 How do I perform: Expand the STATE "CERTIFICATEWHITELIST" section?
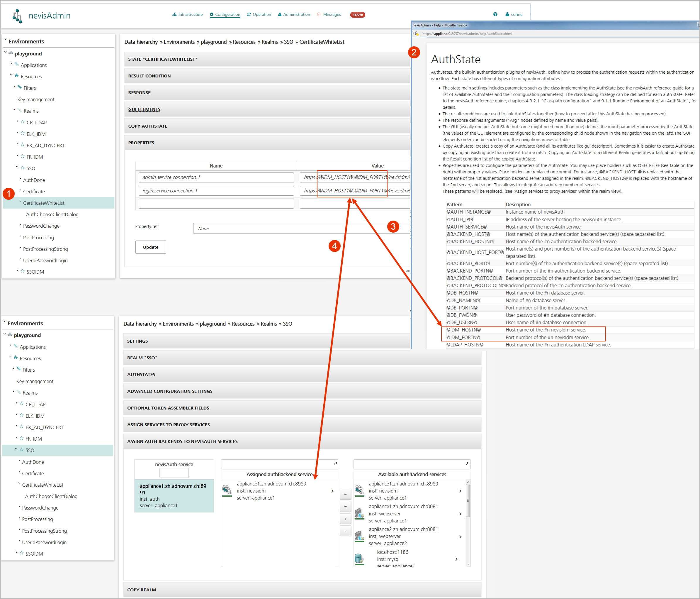(x=267, y=59)
